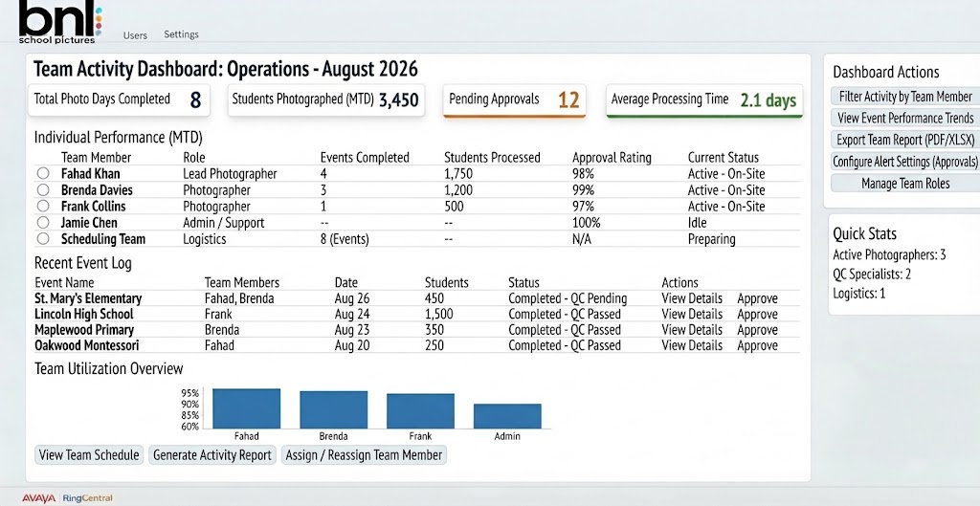Click the Preparing status cell

[x=712, y=238]
